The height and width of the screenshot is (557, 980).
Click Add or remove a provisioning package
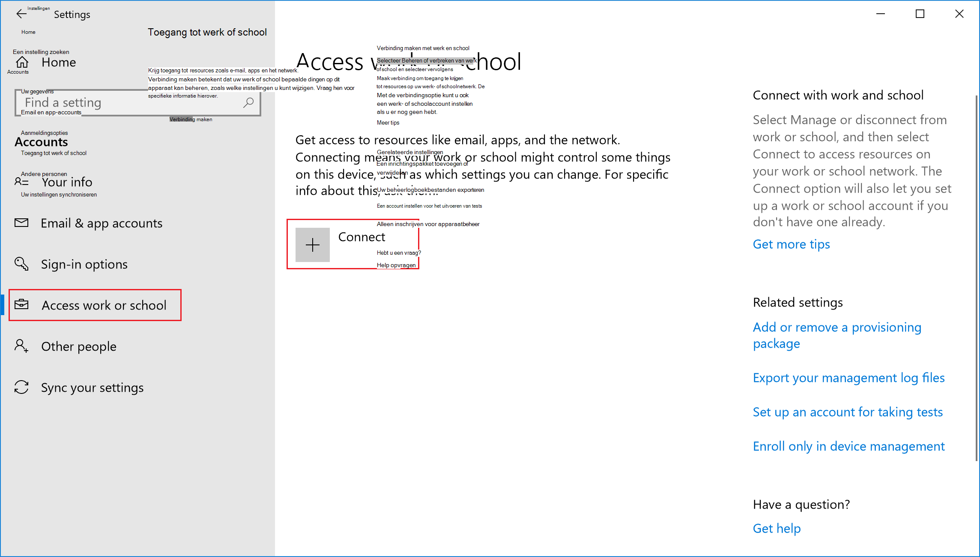(837, 334)
